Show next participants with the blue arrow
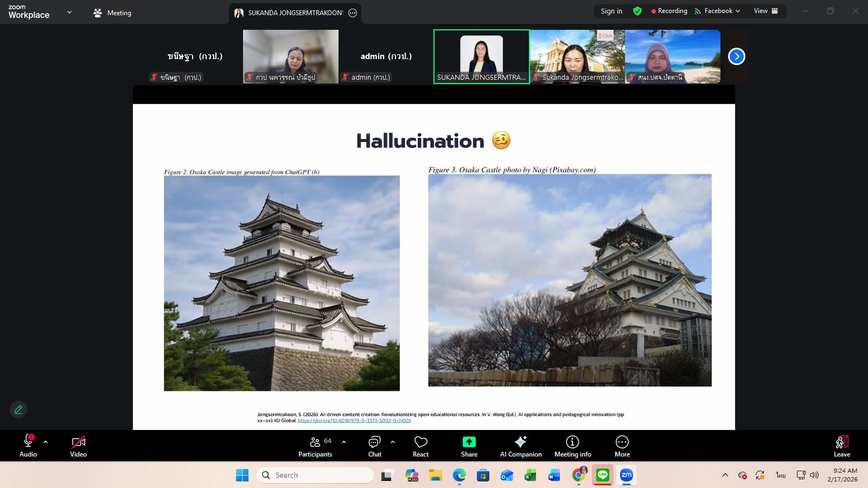The image size is (868, 488). pos(736,56)
